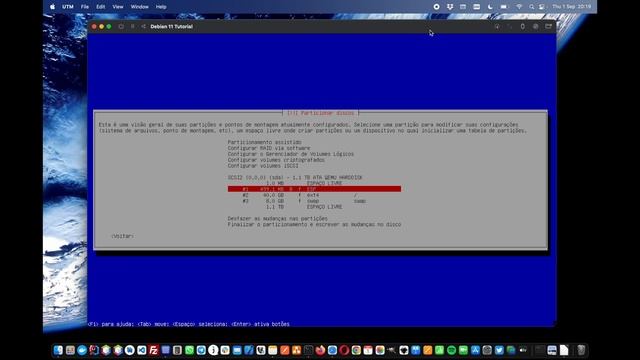
Task: Open GitHub Desktop from the Dock
Action: (x=404, y=350)
